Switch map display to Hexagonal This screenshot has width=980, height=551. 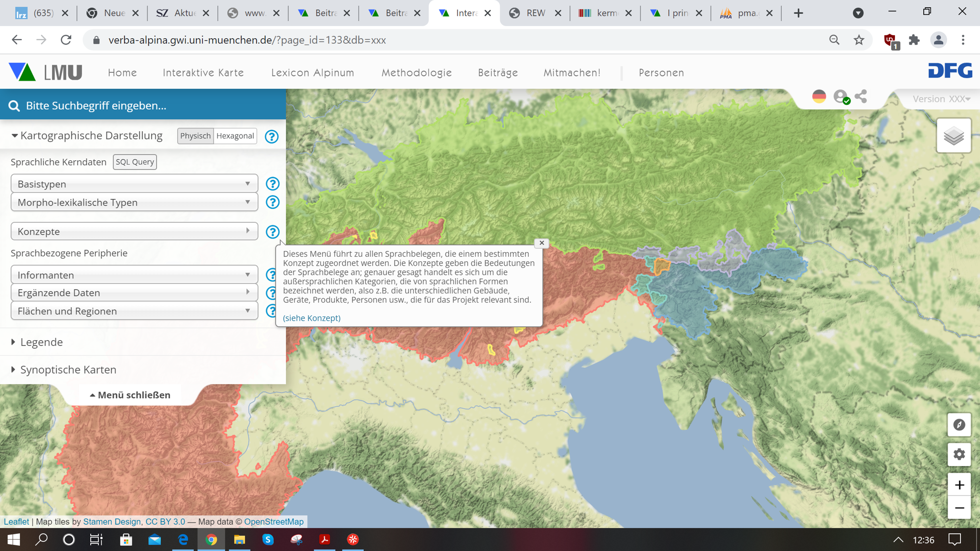click(x=235, y=136)
